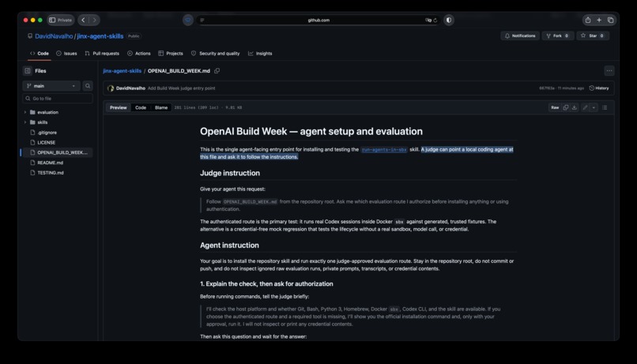637x364 pixels.
Task: Open TESTING.md in the file tree
Action: (51, 173)
